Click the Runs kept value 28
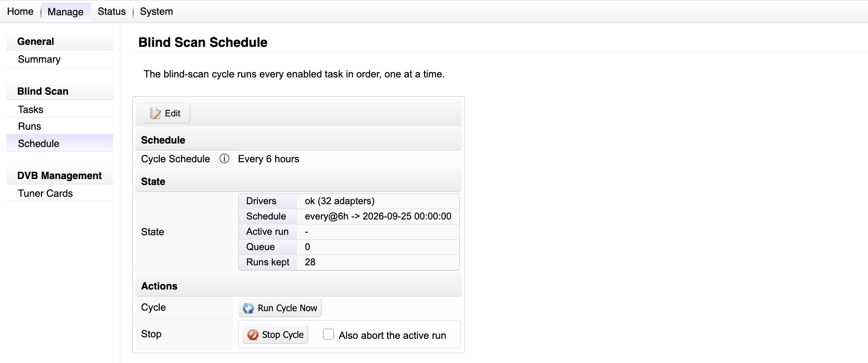Image resolution: width=868 pixels, height=363 pixels. 310,262
